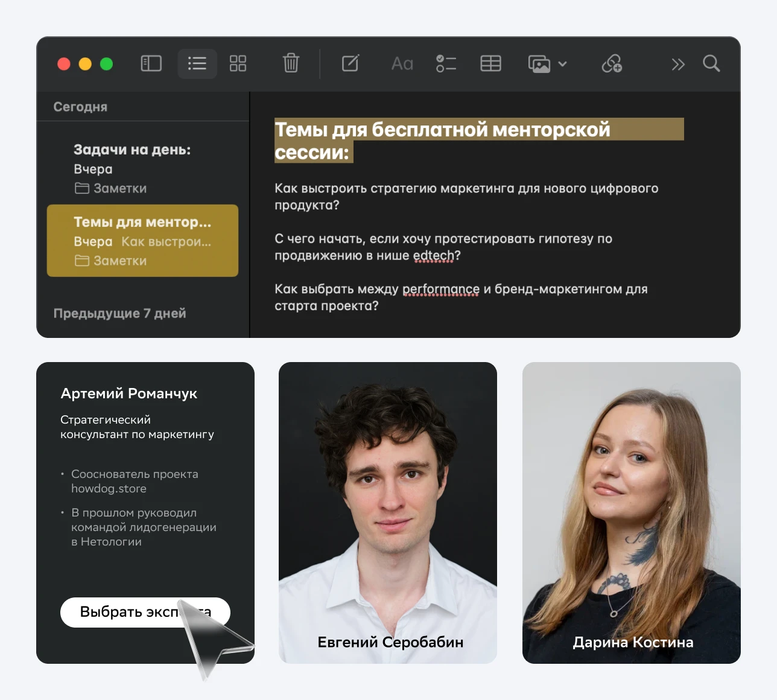Select the 'Темы для ментор...' note
Viewport: 777px width, 700px height.
coord(142,241)
